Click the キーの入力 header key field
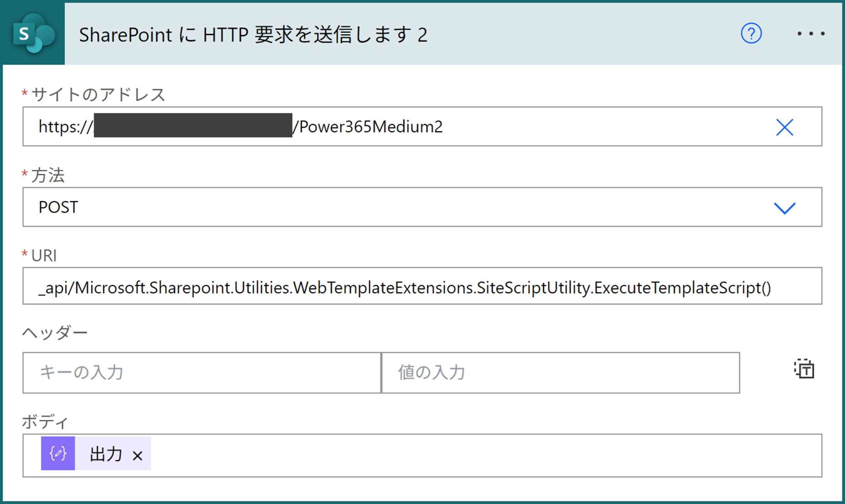This screenshot has height=504, width=845. pos(202,373)
